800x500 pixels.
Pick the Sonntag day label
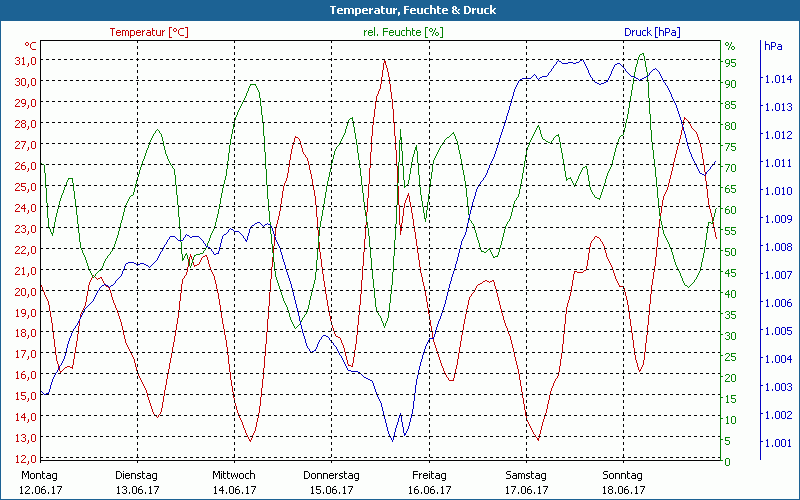[623, 475]
